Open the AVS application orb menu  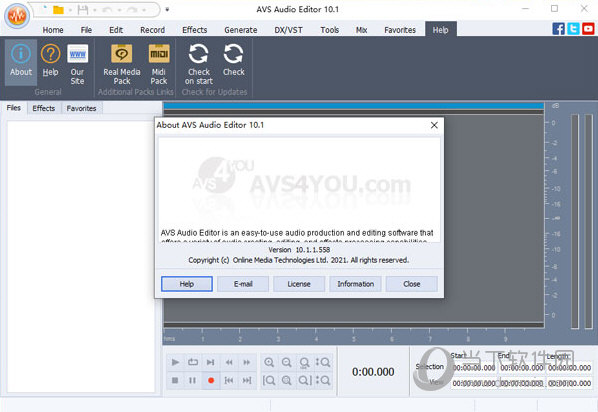[x=17, y=16]
